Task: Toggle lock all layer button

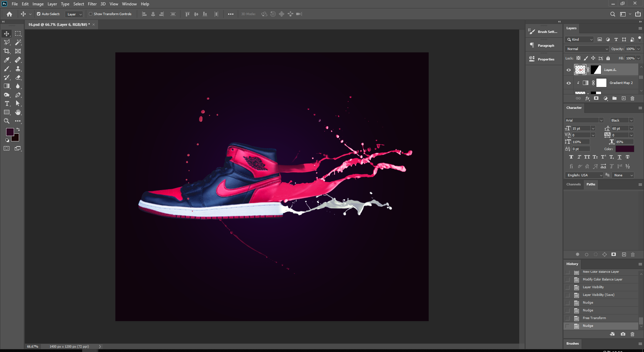Action: click(x=608, y=58)
